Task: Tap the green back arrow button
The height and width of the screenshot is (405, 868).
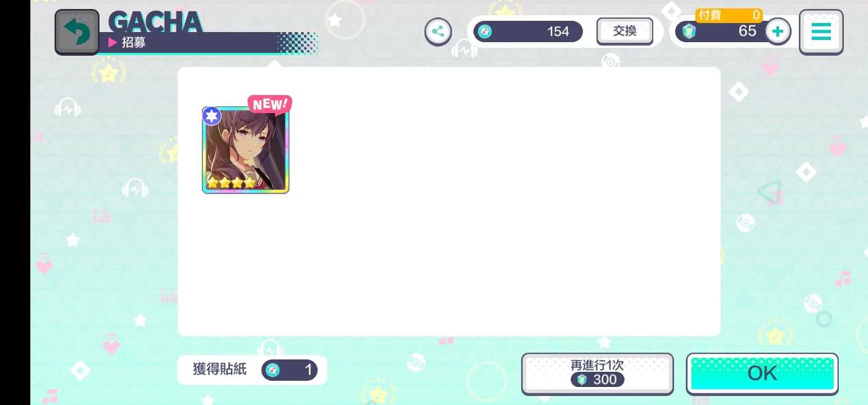Action: [77, 32]
